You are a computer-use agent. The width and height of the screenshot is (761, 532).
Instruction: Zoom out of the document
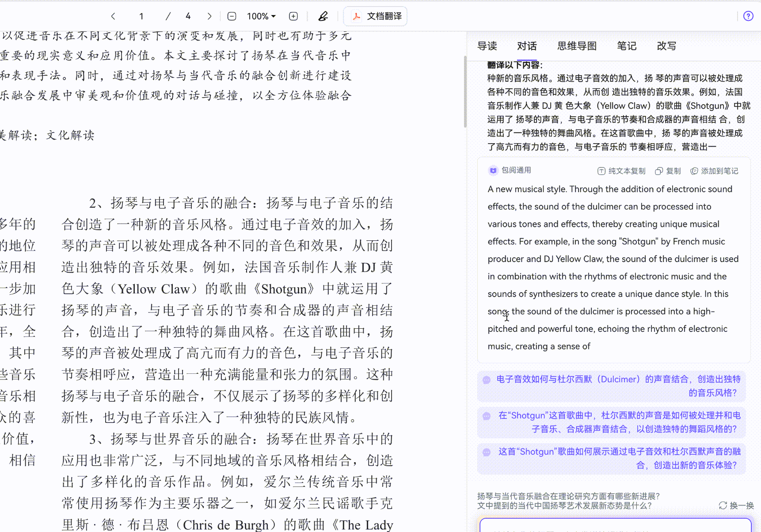[231, 16]
